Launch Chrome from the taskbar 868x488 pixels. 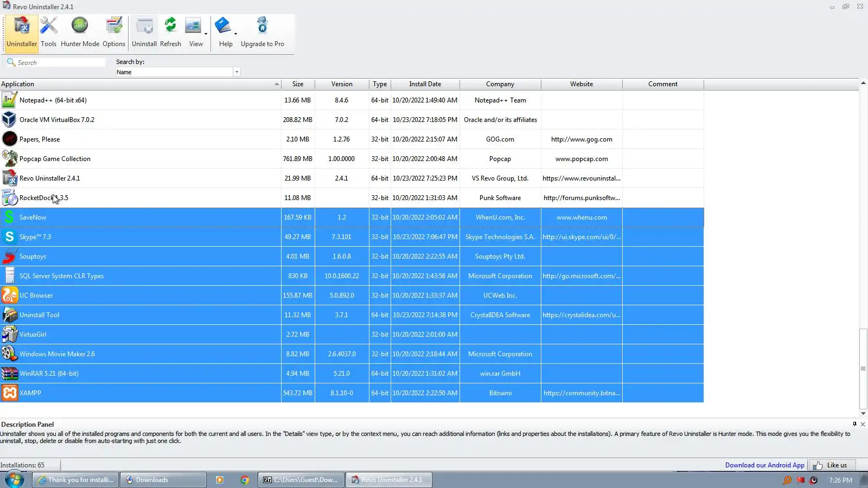[x=245, y=480]
